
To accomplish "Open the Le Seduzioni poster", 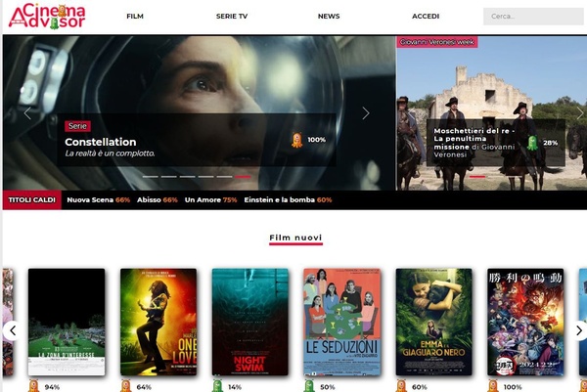I will (x=342, y=322).
